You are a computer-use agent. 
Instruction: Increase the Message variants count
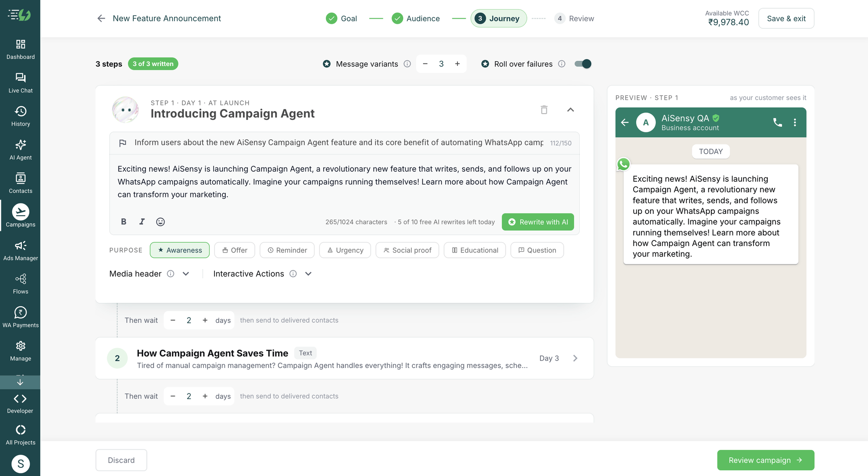[457, 64]
